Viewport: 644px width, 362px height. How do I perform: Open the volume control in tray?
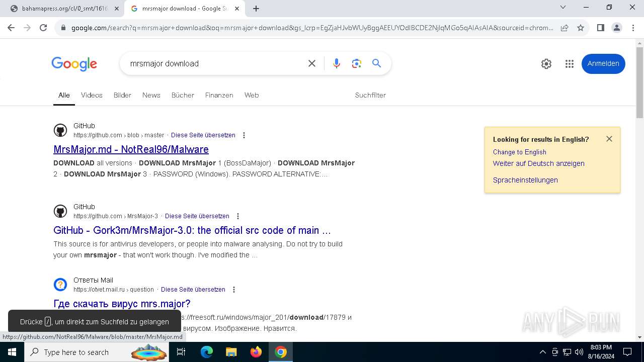[x=579, y=352]
